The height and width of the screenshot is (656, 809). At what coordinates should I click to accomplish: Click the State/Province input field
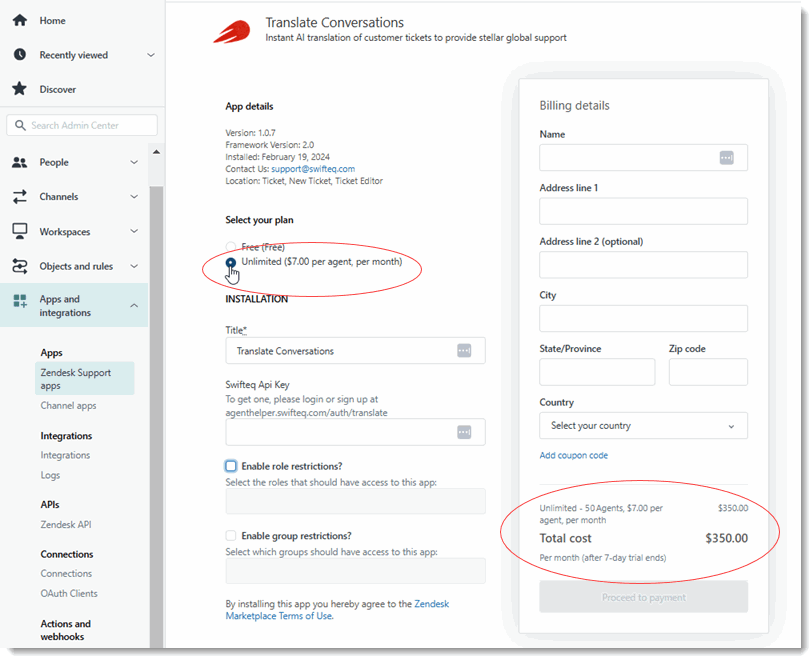point(597,372)
